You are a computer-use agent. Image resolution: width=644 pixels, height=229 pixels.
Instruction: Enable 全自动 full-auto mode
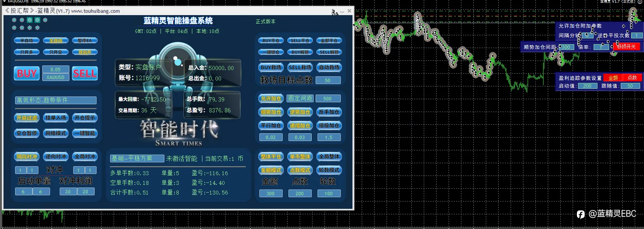click(56, 40)
